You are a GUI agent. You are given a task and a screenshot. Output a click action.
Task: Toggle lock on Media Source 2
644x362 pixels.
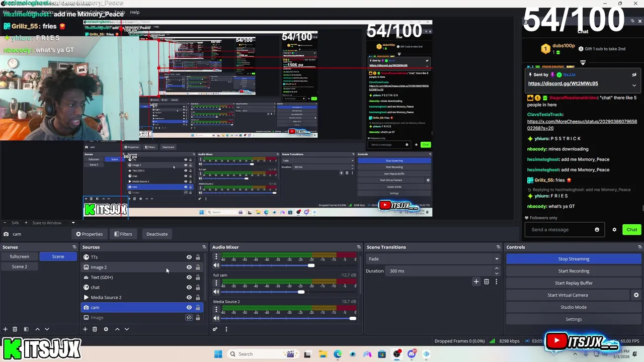coord(198,297)
